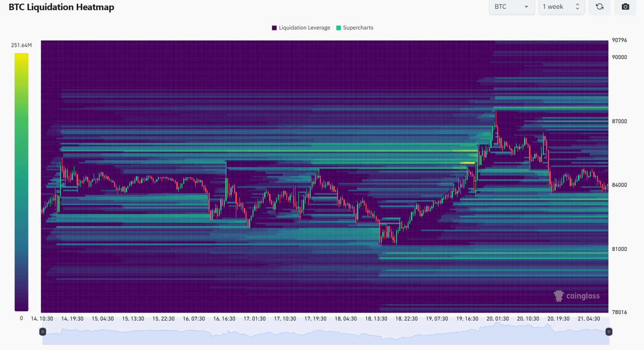644x350 pixels.
Task: Click the right range slider handle
Action: [609, 332]
